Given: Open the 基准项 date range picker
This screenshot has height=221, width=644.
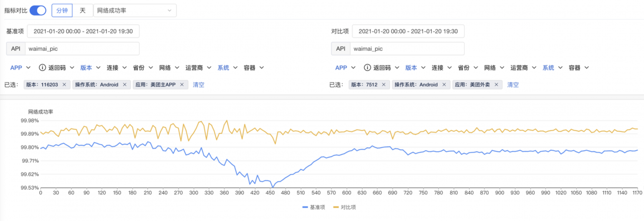Looking at the screenshot, I should pos(83,31).
